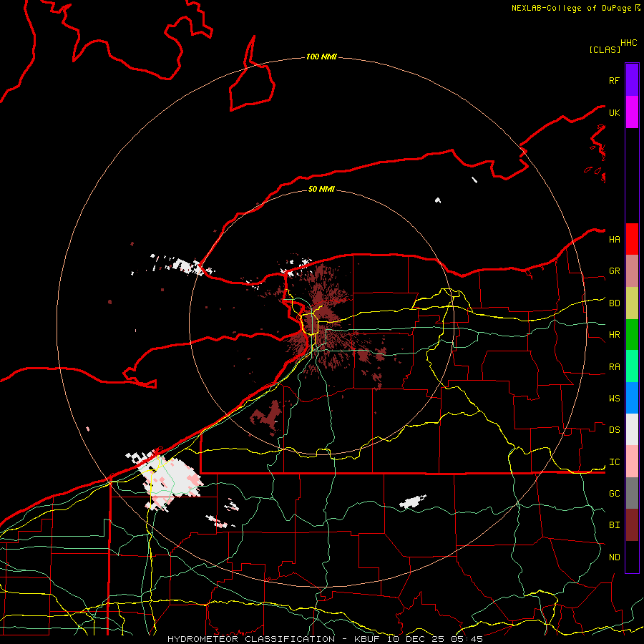The width and height of the screenshot is (644, 644).
Task: Click the UK legend label
Action: click(614, 112)
